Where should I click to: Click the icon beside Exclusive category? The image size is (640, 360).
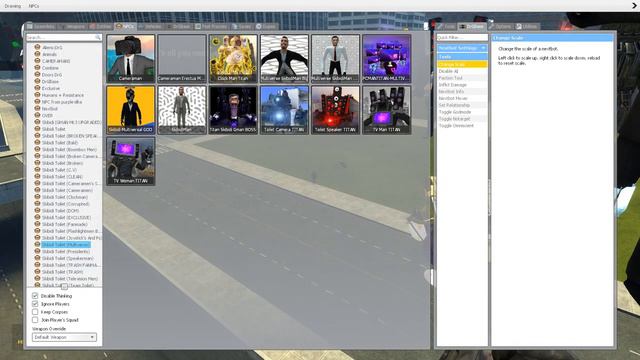point(38,88)
